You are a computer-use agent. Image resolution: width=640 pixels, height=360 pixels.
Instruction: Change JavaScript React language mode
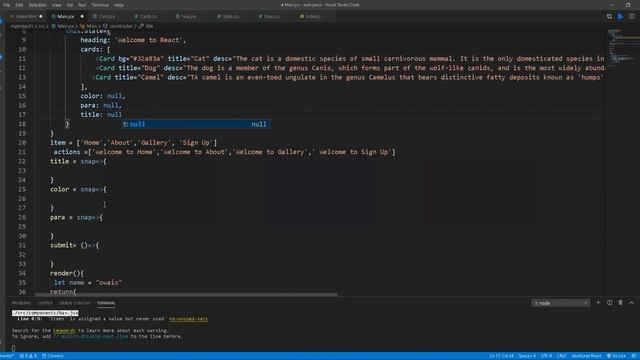(587, 356)
